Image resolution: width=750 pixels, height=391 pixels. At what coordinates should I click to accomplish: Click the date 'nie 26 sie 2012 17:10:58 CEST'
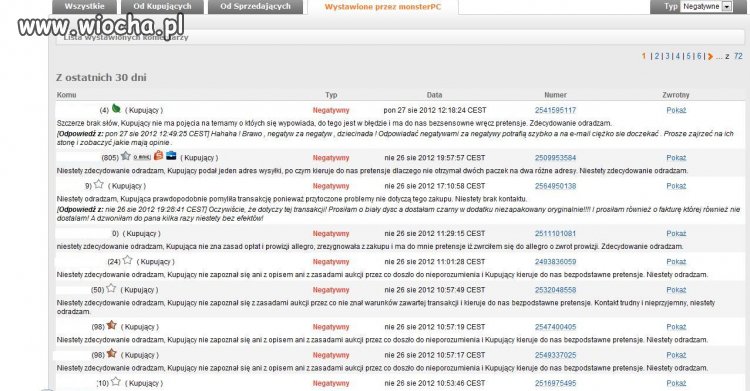click(x=435, y=186)
